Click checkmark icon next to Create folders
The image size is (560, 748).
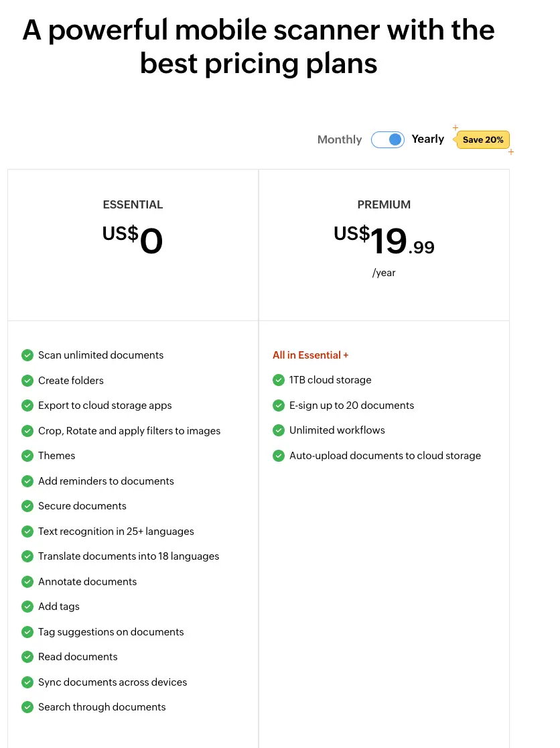click(27, 381)
